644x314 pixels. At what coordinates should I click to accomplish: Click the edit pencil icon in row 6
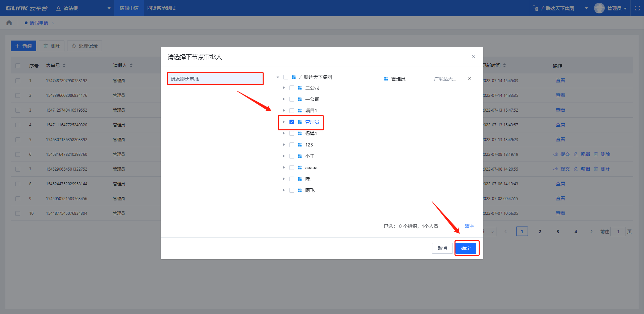[576, 154]
